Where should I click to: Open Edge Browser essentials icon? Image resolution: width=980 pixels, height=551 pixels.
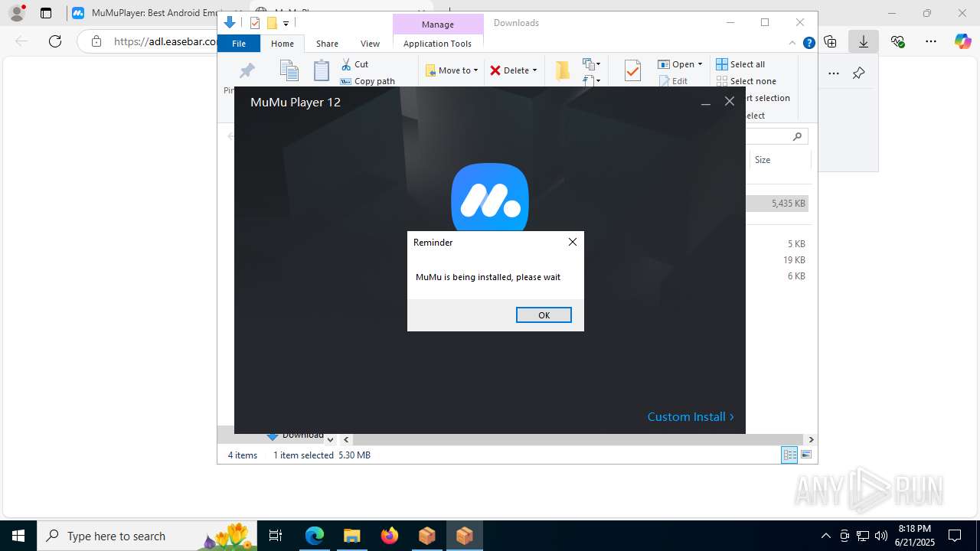(897, 41)
